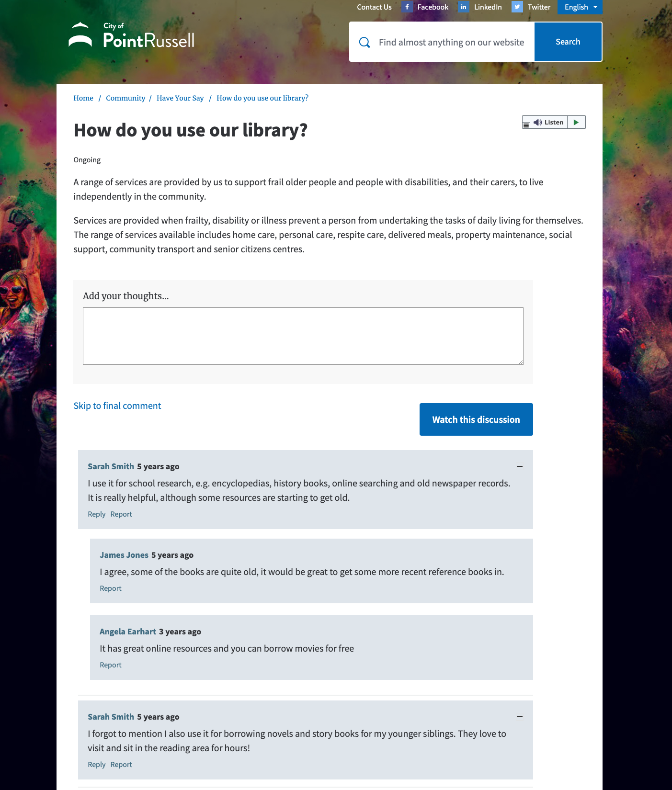Image resolution: width=672 pixels, height=790 pixels.
Task: Open the English language dropdown
Action: (580, 7)
